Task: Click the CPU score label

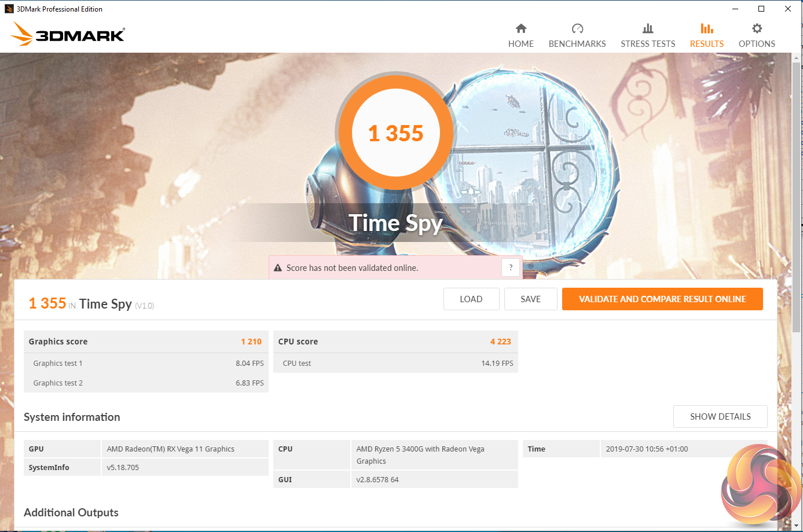Action: [298, 342]
